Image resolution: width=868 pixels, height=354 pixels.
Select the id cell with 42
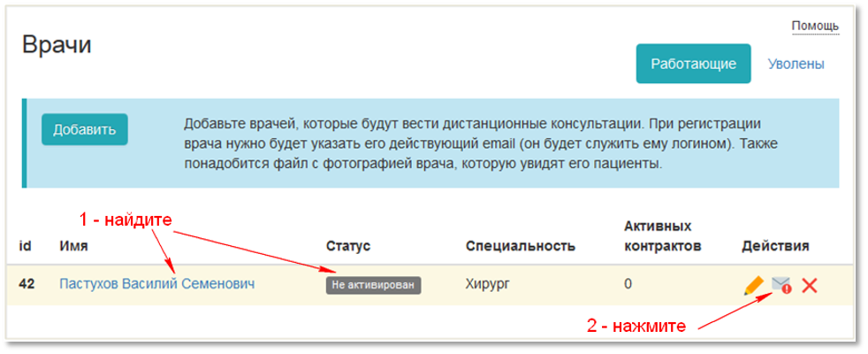click(27, 284)
